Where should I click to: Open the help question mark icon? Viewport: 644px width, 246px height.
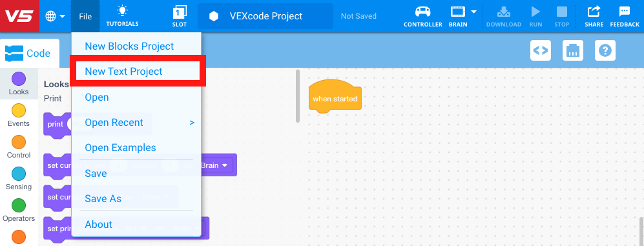click(x=605, y=50)
